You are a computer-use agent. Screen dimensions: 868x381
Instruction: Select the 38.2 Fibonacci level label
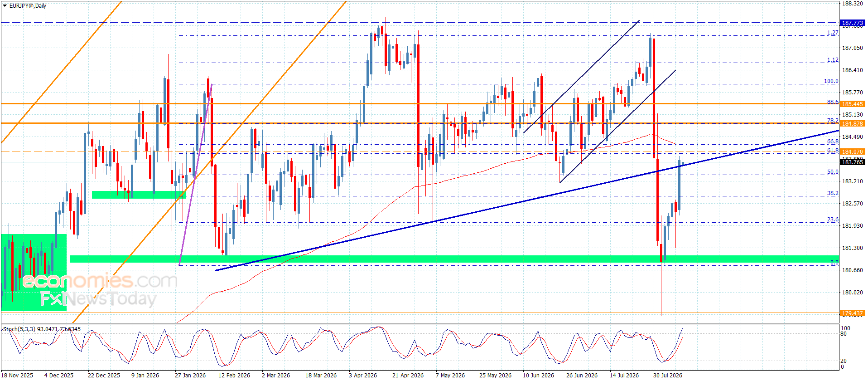[833, 193]
